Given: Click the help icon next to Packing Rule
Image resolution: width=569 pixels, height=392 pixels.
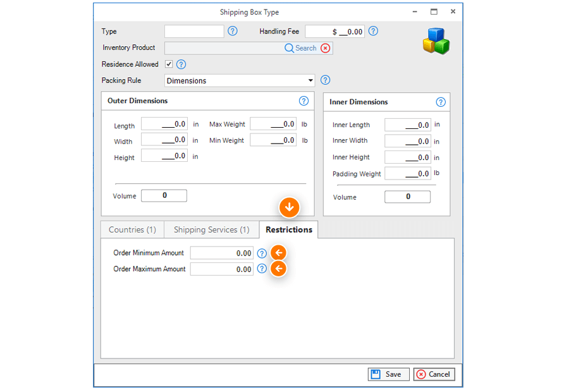Looking at the screenshot, I should pos(325,80).
